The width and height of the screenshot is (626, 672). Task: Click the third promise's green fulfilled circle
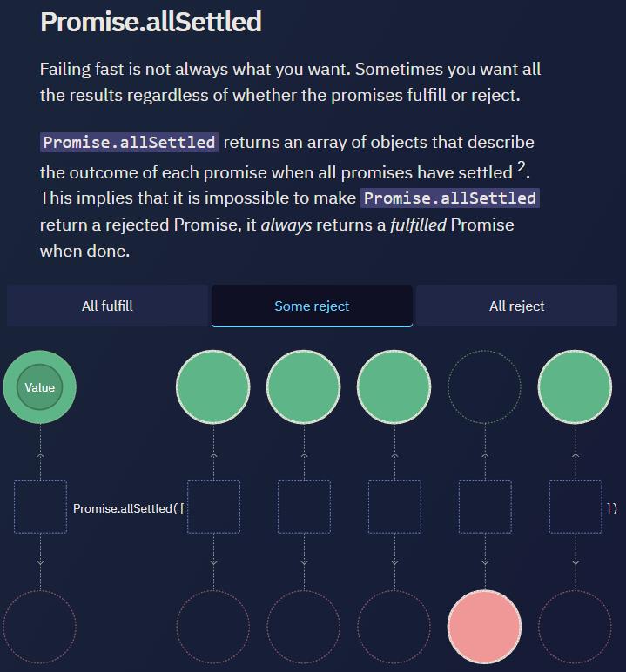pos(394,388)
